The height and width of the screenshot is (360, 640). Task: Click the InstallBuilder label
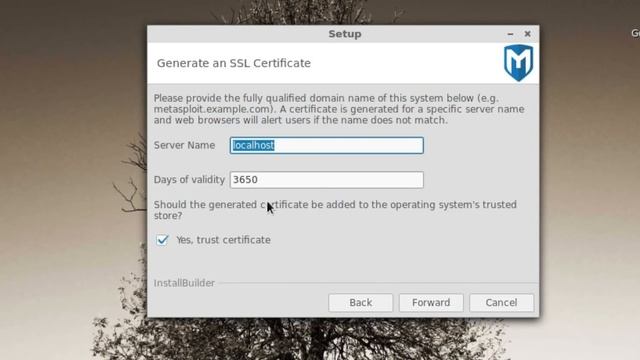[x=184, y=283]
